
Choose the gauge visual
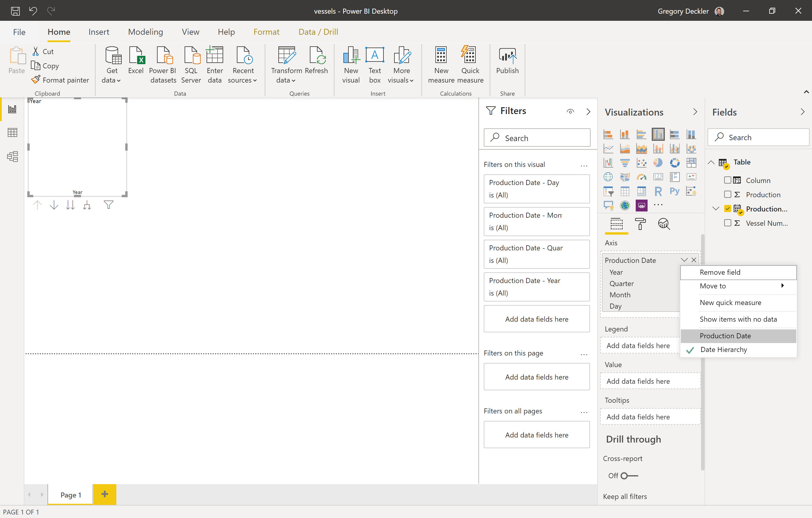click(641, 177)
